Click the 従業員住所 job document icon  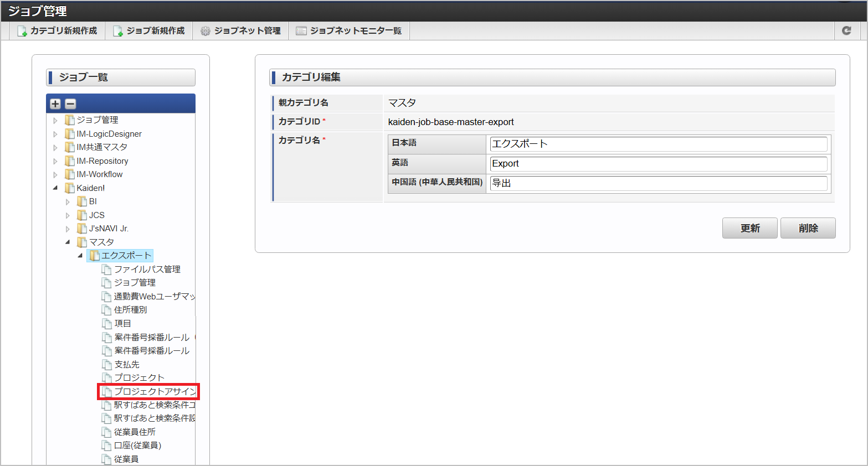point(107,432)
